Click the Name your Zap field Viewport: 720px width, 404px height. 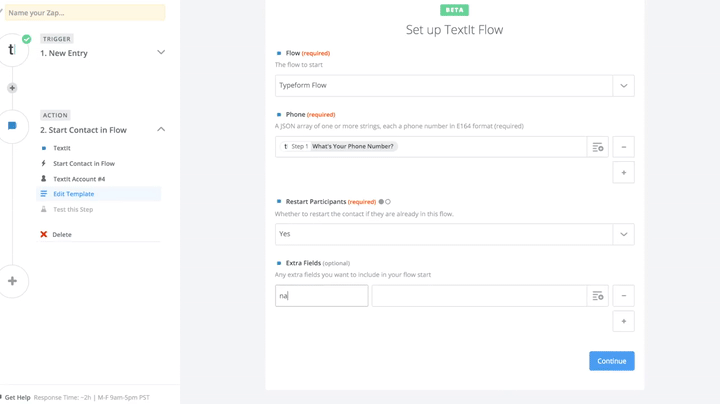(x=84, y=13)
